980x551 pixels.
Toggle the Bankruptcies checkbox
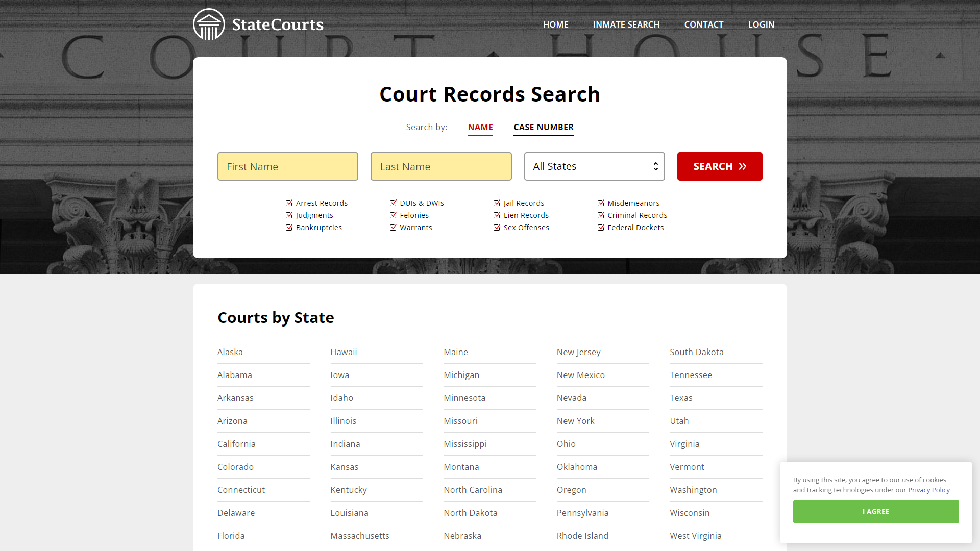coord(289,228)
